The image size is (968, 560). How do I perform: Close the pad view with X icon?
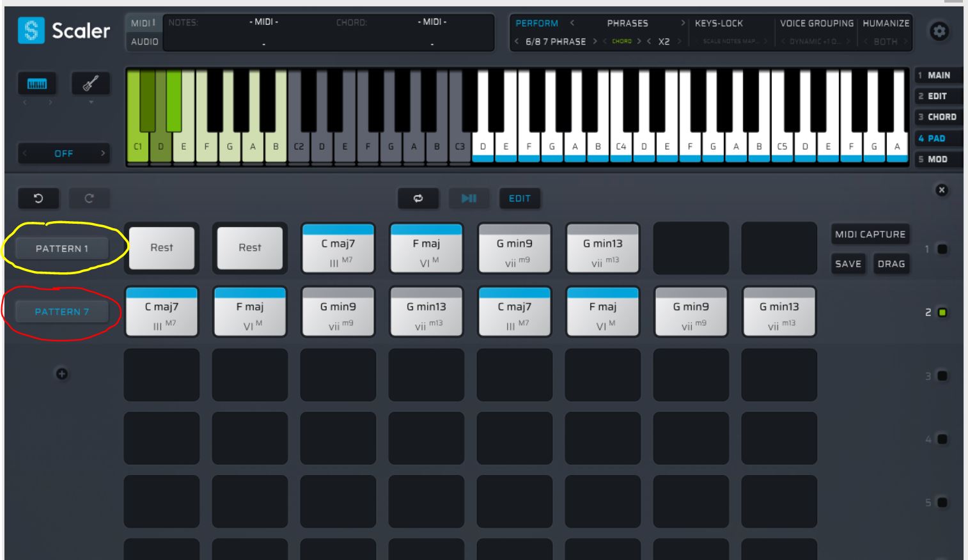942,190
